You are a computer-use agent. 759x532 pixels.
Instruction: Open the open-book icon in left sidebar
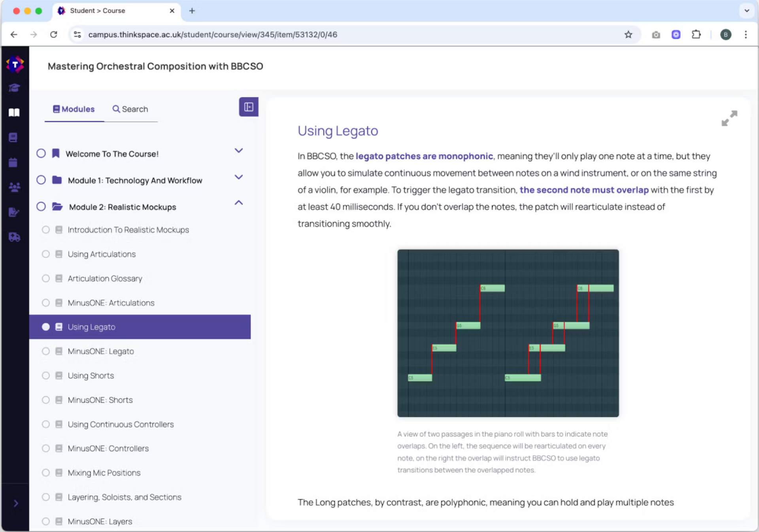(14, 113)
